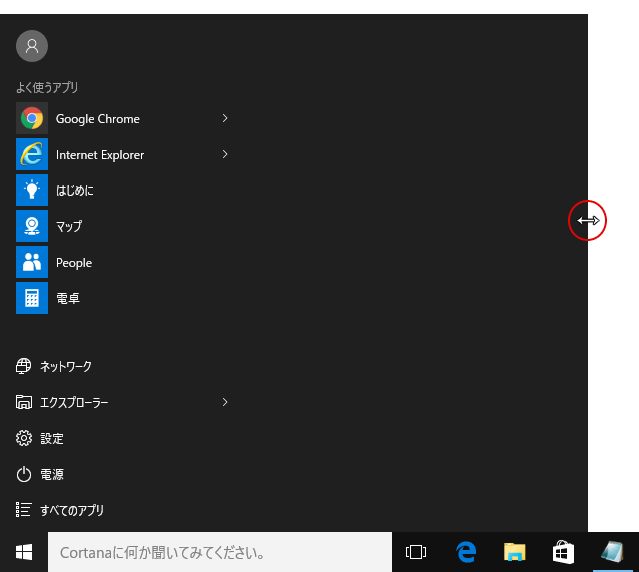The image size is (639, 572).
Task: Click the よく使うアプリ heading
Action: tap(47, 87)
